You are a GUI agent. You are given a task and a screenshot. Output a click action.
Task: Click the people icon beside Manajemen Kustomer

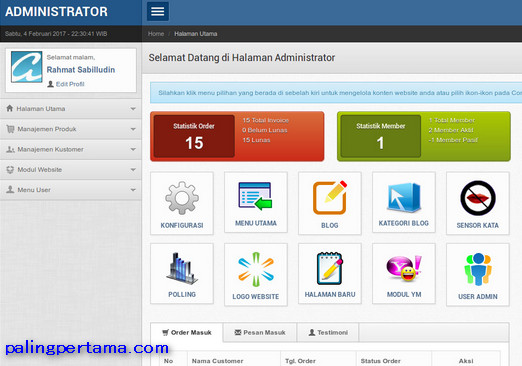(x=10, y=149)
